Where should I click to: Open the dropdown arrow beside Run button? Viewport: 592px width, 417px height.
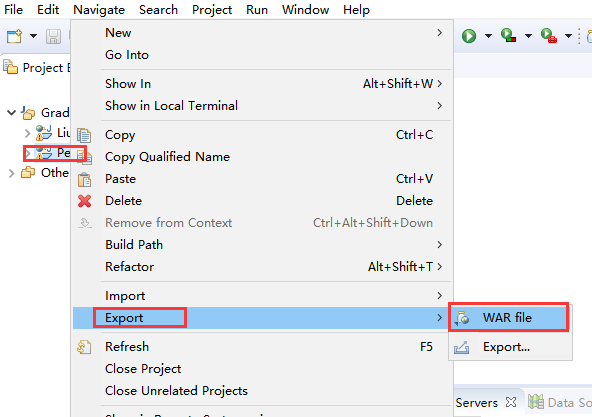pos(488,36)
